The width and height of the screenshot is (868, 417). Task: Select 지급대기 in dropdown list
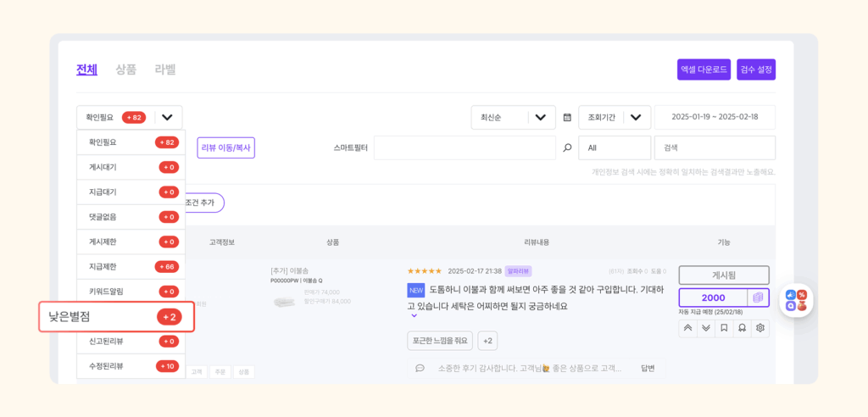pyautogui.click(x=131, y=192)
